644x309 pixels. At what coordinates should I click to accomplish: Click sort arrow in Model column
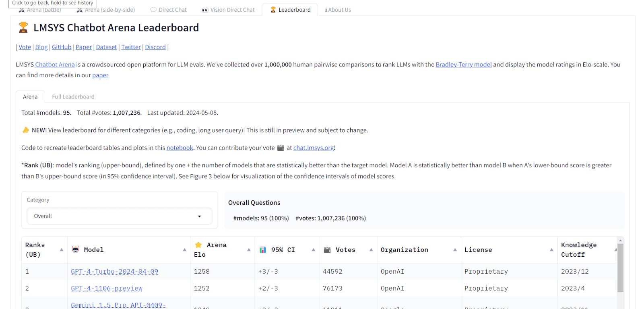pyautogui.click(x=184, y=250)
